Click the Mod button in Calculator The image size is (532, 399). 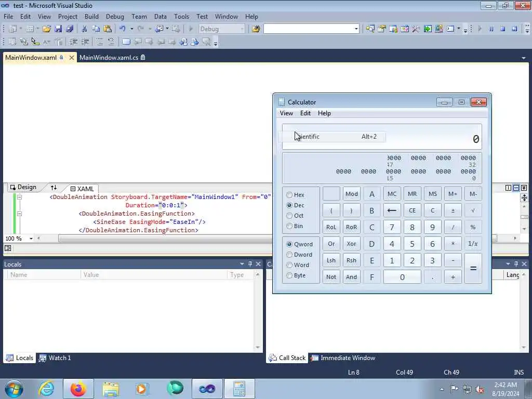pyautogui.click(x=352, y=194)
